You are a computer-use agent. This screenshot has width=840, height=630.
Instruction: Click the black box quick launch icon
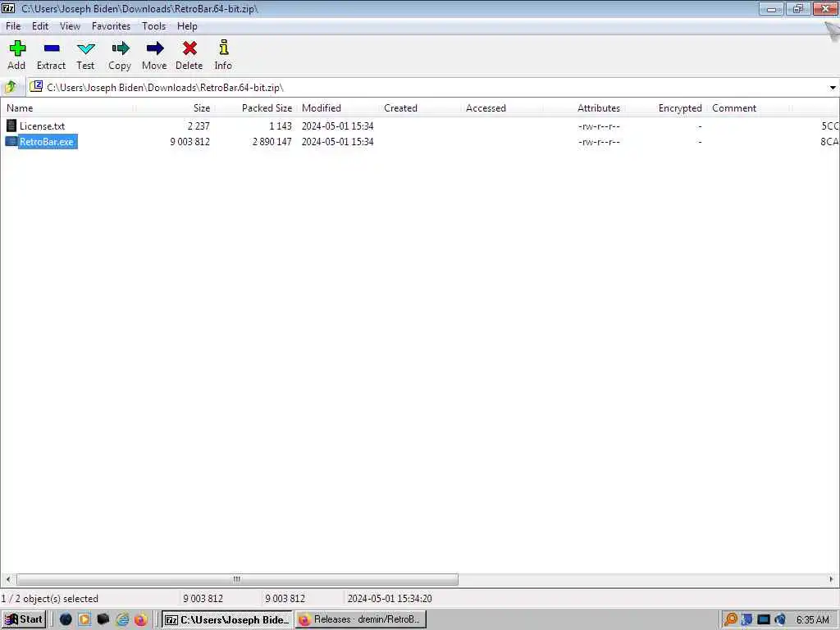(x=103, y=619)
